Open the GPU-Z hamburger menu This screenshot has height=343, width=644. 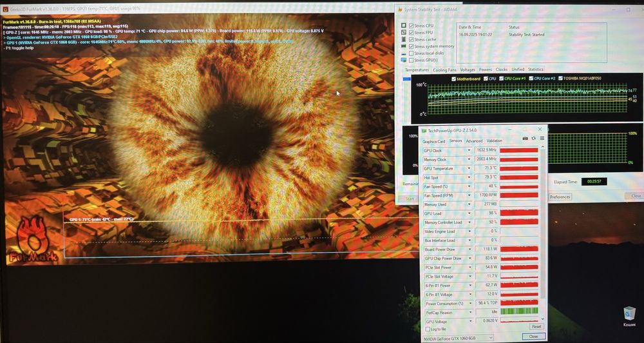pyautogui.click(x=542, y=139)
